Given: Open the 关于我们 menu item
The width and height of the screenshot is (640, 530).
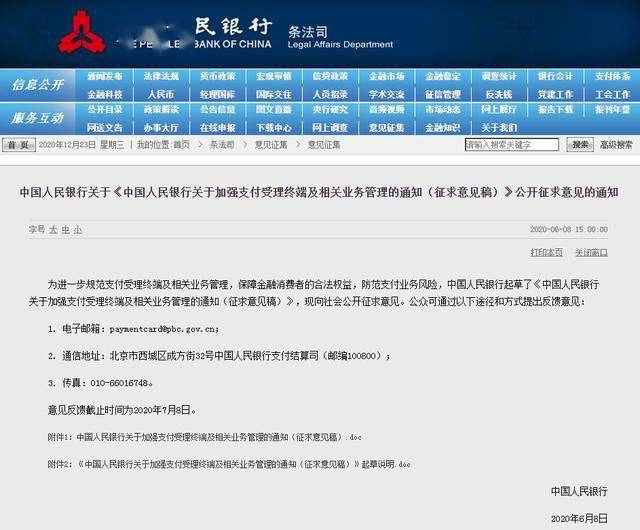Looking at the screenshot, I should coord(499,128).
